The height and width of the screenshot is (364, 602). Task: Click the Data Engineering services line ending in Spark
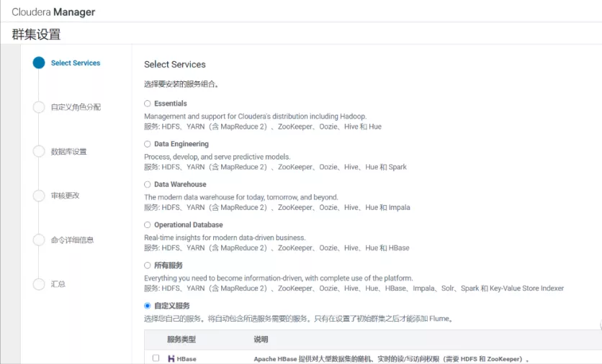[x=275, y=167]
